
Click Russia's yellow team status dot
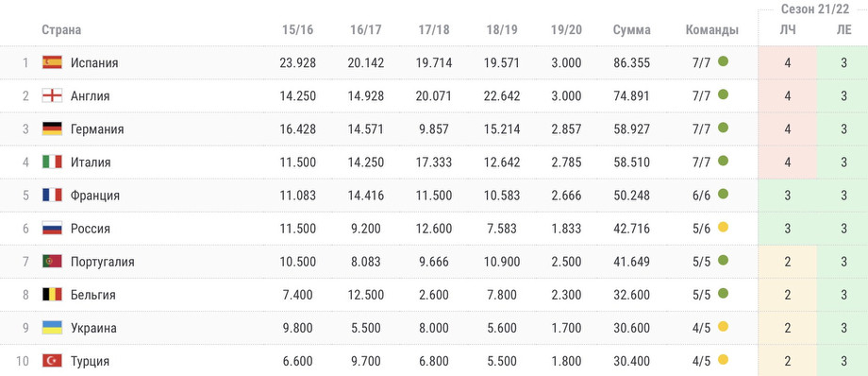[723, 228]
